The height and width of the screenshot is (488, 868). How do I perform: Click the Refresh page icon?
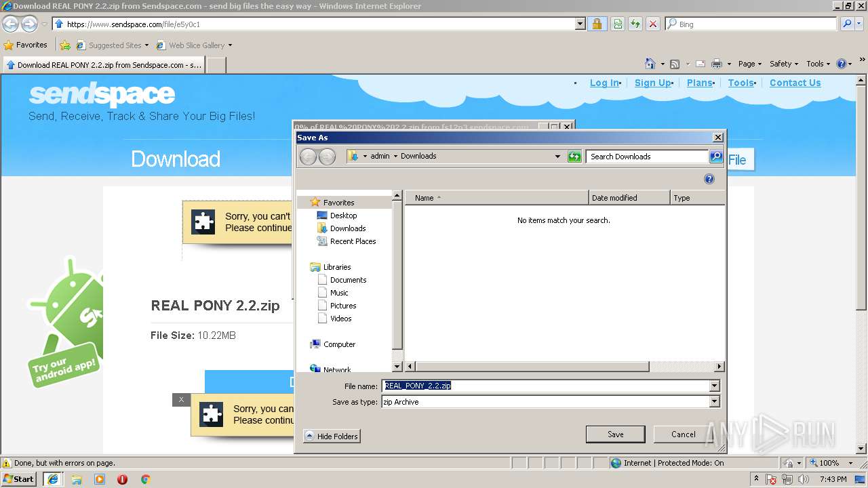pyautogui.click(x=635, y=24)
